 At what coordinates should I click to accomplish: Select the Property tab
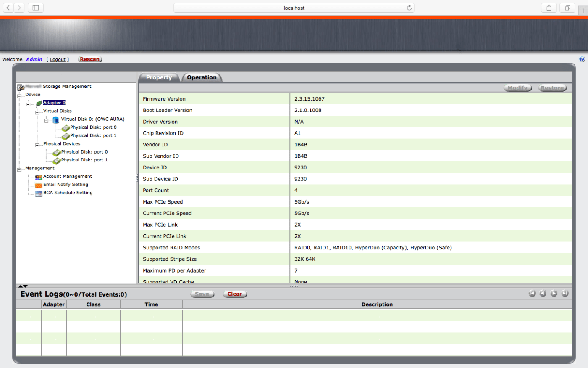159,77
